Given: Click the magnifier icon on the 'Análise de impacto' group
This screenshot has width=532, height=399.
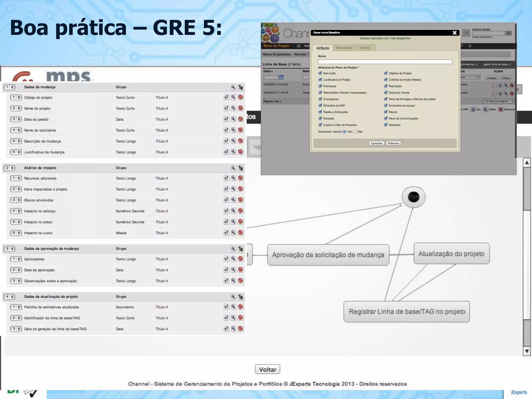Looking at the screenshot, I should (233, 168).
